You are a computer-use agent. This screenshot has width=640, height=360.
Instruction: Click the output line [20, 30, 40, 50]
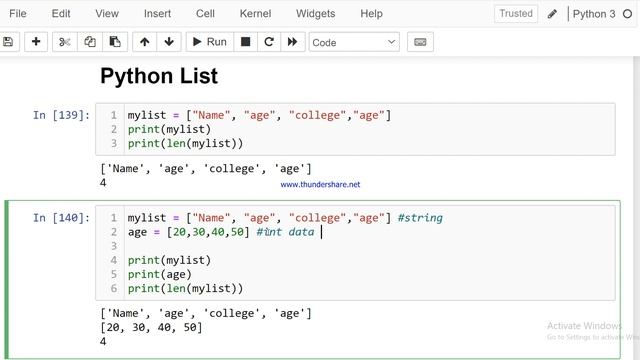click(x=151, y=327)
